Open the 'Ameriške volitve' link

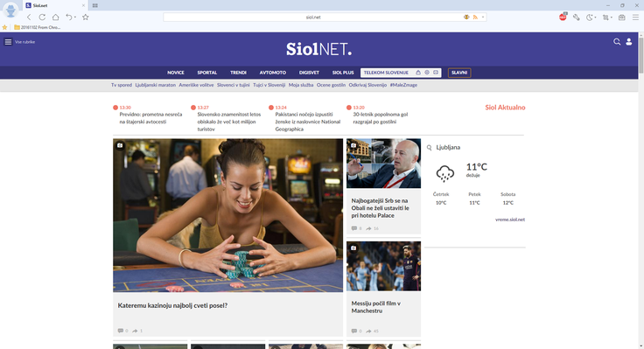pyautogui.click(x=196, y=85)
